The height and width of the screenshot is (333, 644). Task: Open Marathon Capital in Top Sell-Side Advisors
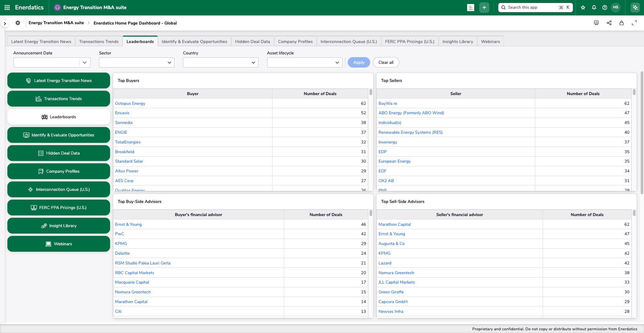(395, 224)
